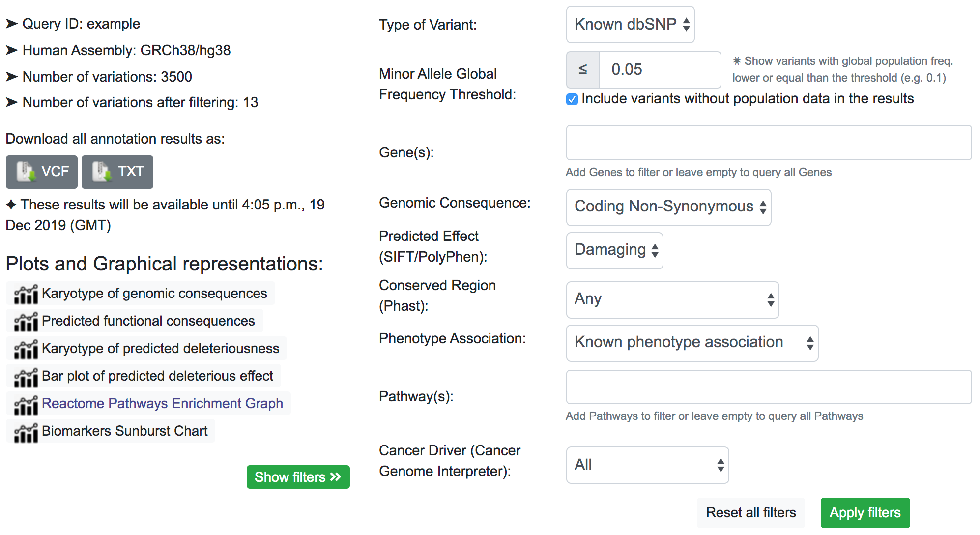This screenshot has height=535, width=980.
Task: Open the Reactome Pathways Enrichment Graph link
Action: [x=162, y=403]
